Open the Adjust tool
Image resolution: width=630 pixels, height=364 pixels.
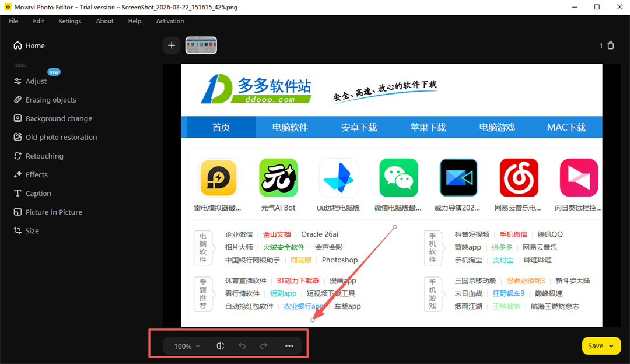(x=30, y=81)
